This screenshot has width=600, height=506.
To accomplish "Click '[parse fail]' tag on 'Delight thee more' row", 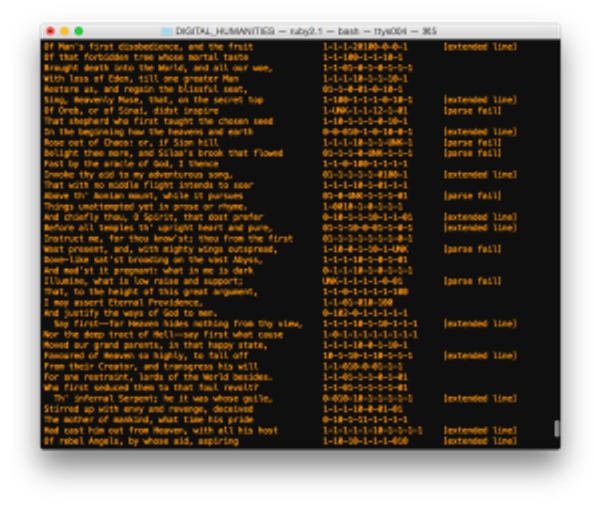I will tap(473, 153).
